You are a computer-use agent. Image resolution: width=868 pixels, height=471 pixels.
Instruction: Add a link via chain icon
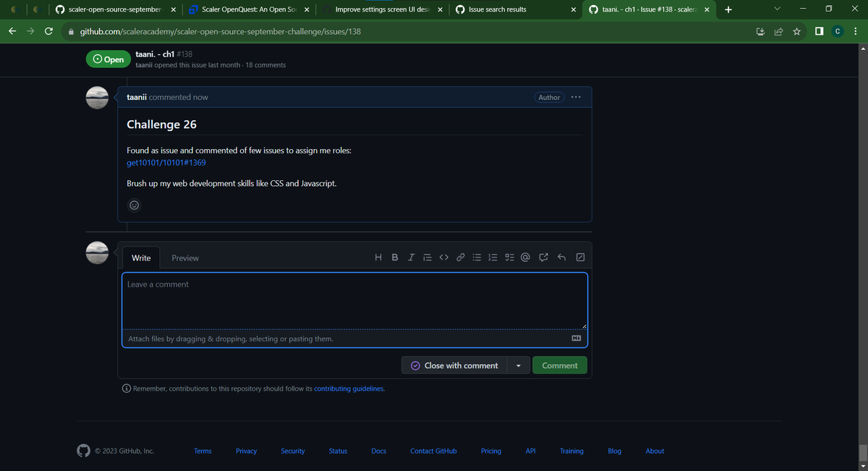[x=460, y=258]
